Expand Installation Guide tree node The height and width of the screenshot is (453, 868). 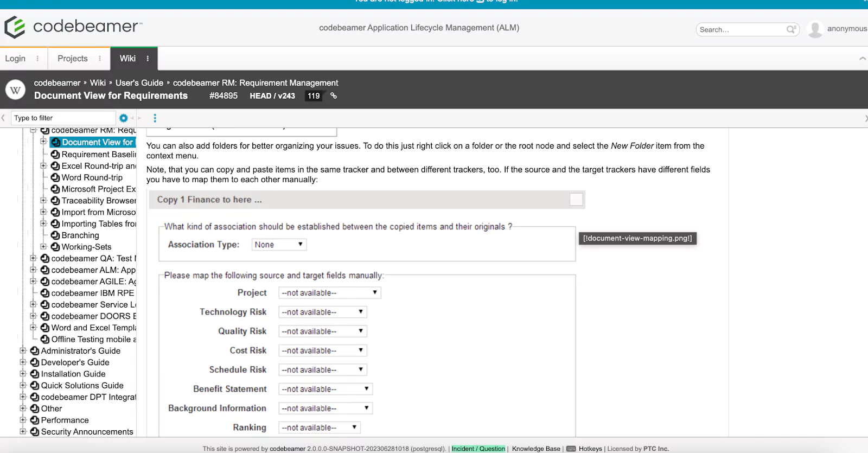click(x=23, y=373)
